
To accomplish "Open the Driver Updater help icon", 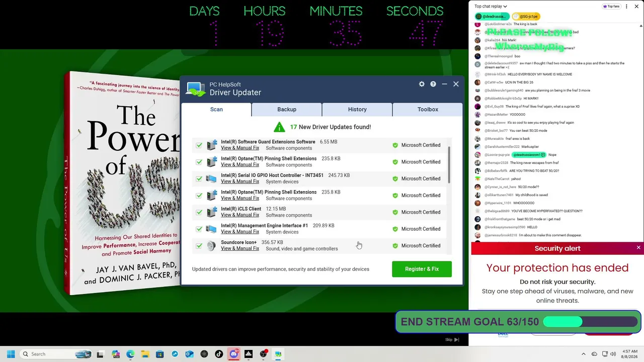I will pyautogui.click(x=433, y=84).
